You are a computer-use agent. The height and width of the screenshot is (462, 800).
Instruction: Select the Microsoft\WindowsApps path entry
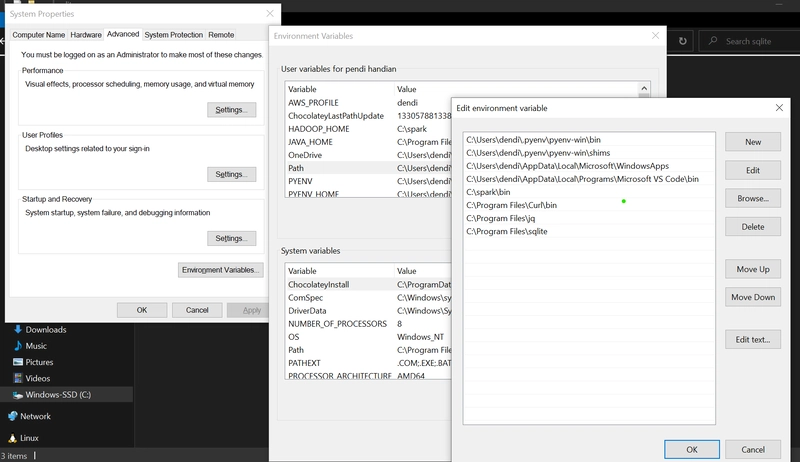(x=589, y=166)
